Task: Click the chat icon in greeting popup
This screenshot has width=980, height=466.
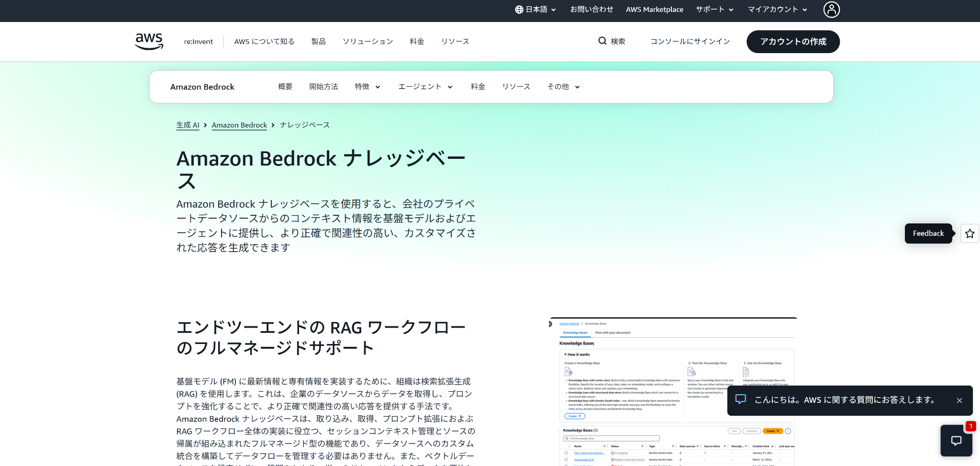Action: pos(741,399)
